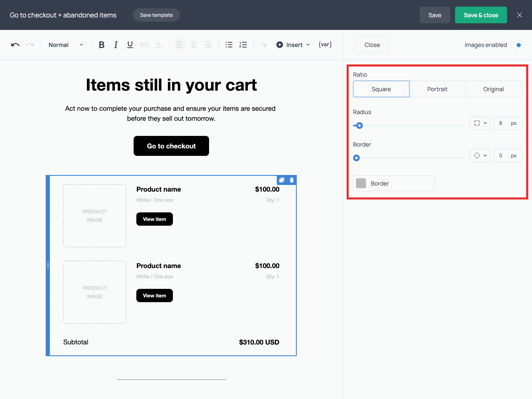532x399 pixels.
Task: Center align the text
Action: coord(194,45)
